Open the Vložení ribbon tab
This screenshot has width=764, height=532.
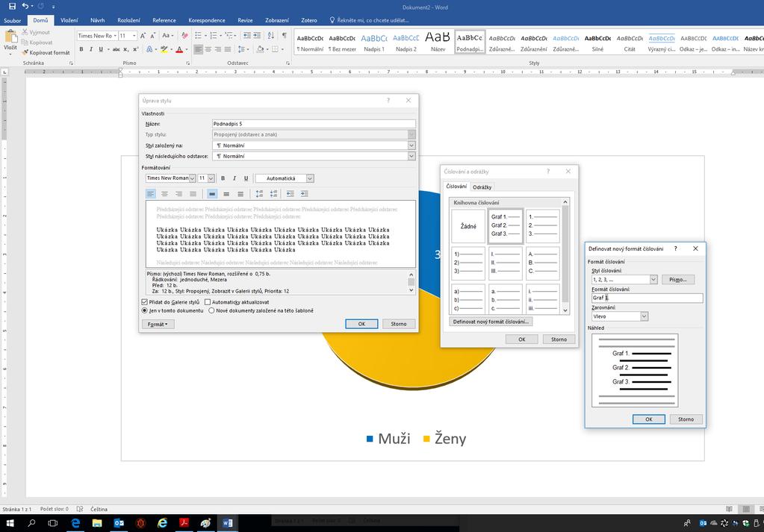point(69,20)
